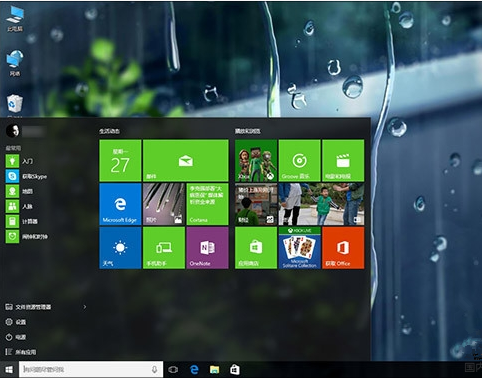
Task: Click the Windows Start button
Action: [9, 369]
